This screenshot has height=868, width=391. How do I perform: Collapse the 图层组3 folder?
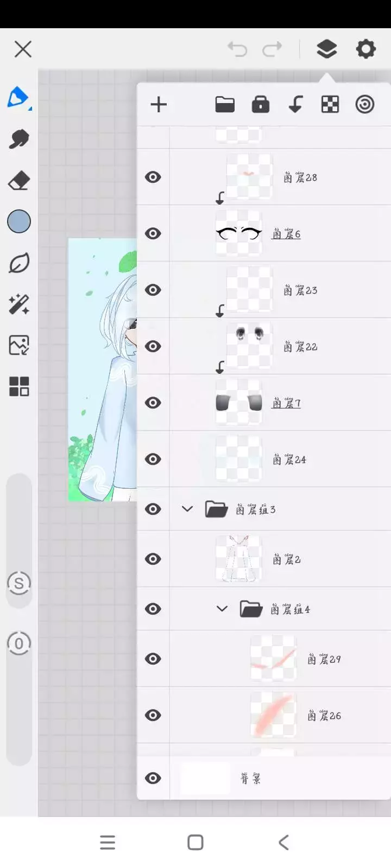(x=187, y=509)
